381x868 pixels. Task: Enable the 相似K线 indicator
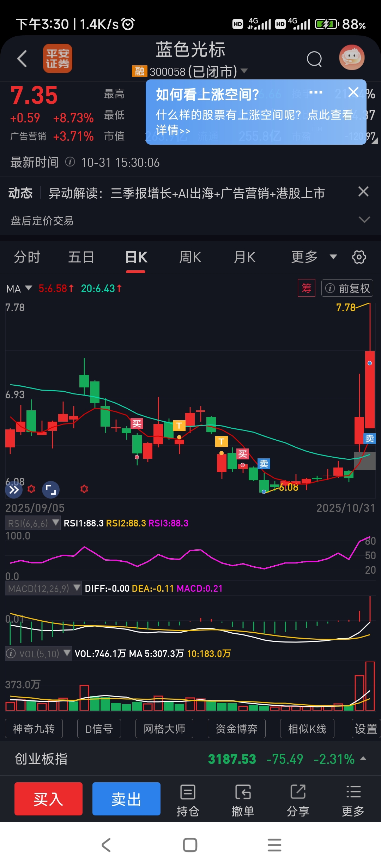click(307, 729)
